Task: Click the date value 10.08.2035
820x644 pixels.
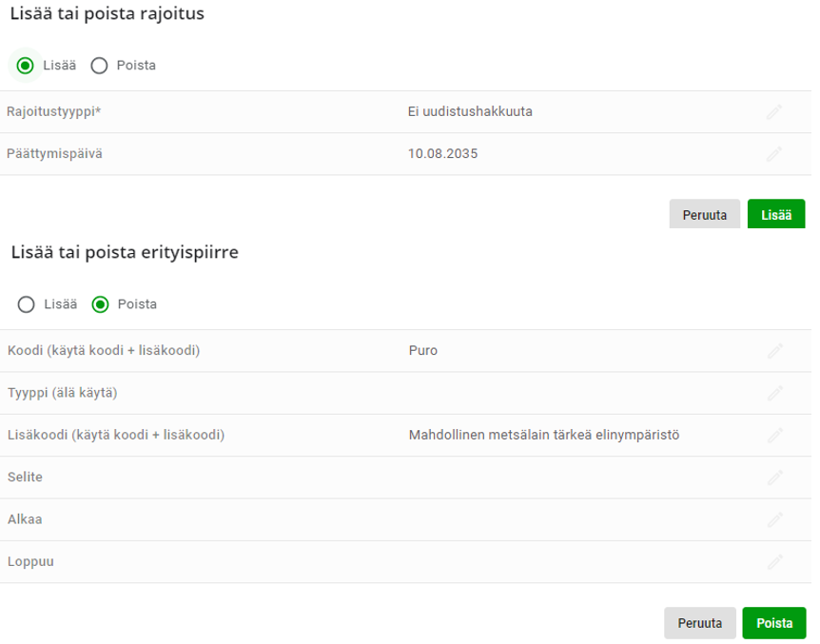Action: (x=442, y=154)
